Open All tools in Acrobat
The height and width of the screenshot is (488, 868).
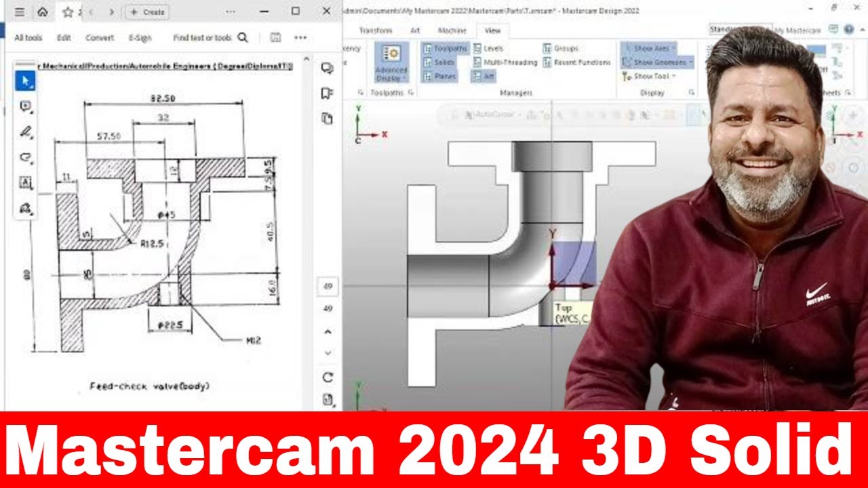pyautogui.click(x=28, y=38)
